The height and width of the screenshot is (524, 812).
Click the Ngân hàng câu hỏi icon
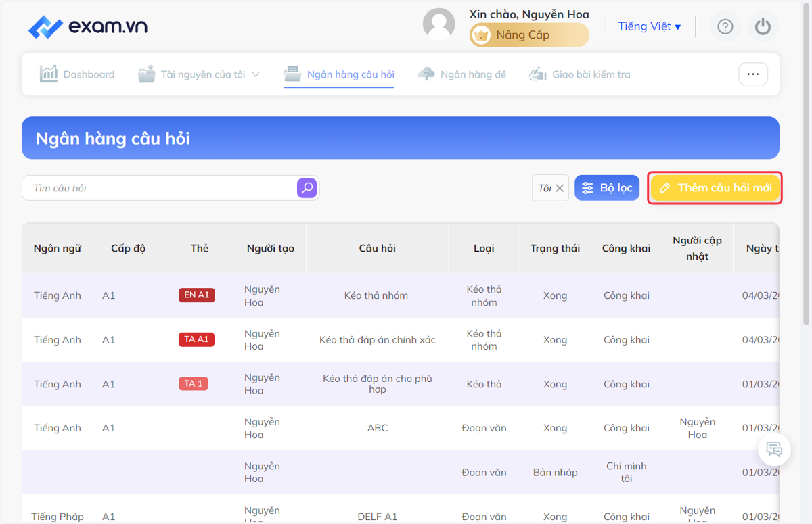[292, 74]
